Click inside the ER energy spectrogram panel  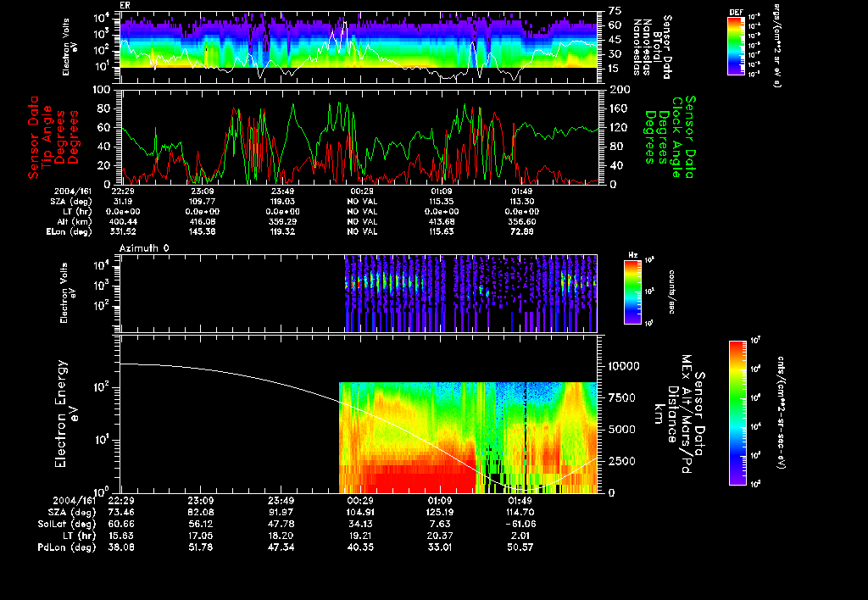(x=359, y=48)
